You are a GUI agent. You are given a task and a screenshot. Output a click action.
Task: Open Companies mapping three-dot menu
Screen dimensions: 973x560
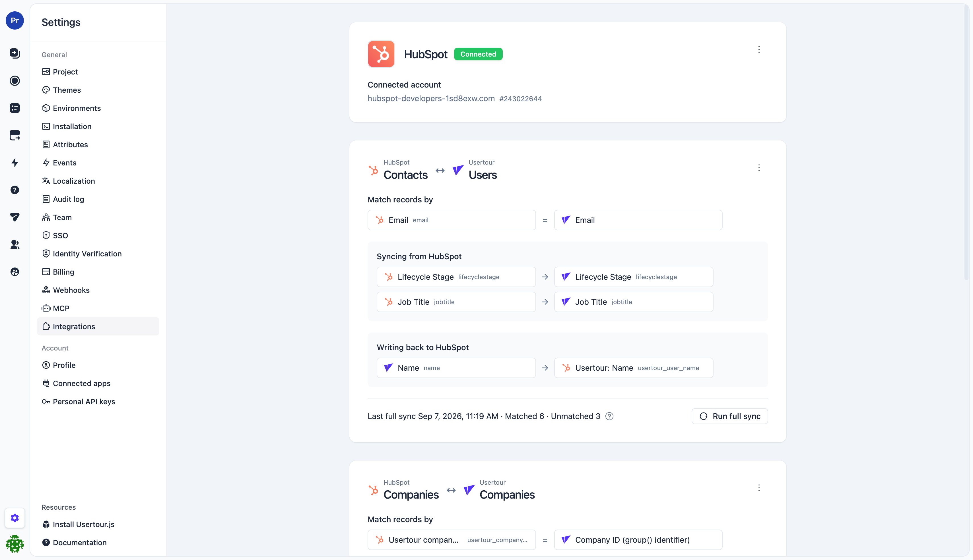758,488
